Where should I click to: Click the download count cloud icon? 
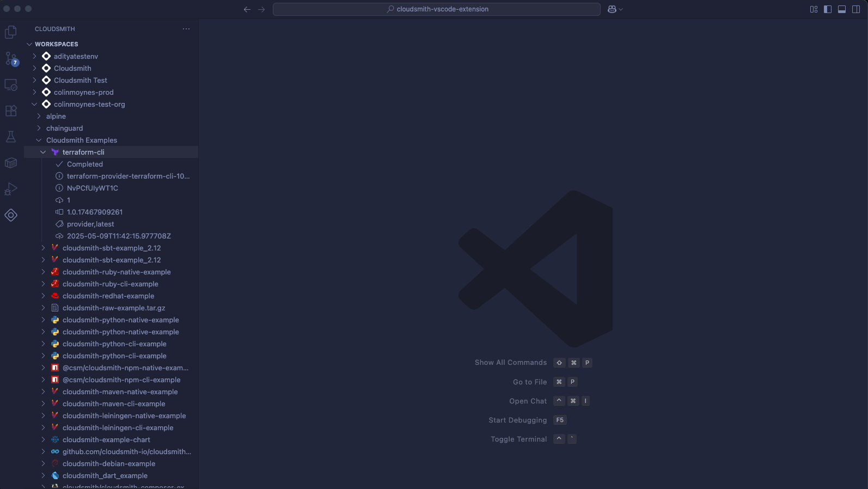pos(59,200)
